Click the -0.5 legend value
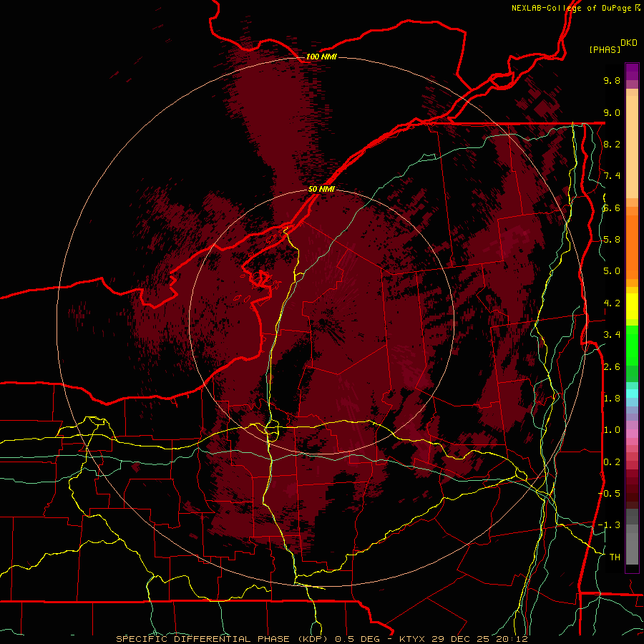This screenshot has height=644, width=644. 610,494
